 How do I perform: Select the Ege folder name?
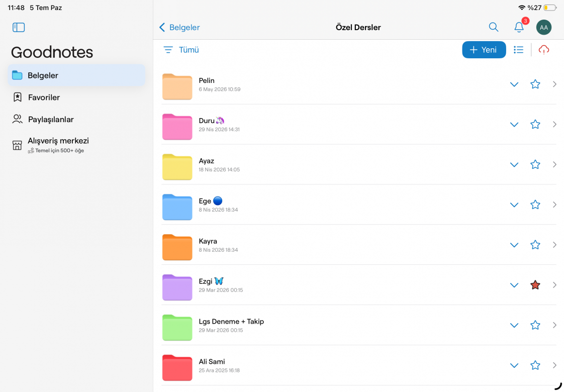tap(211, 201)
